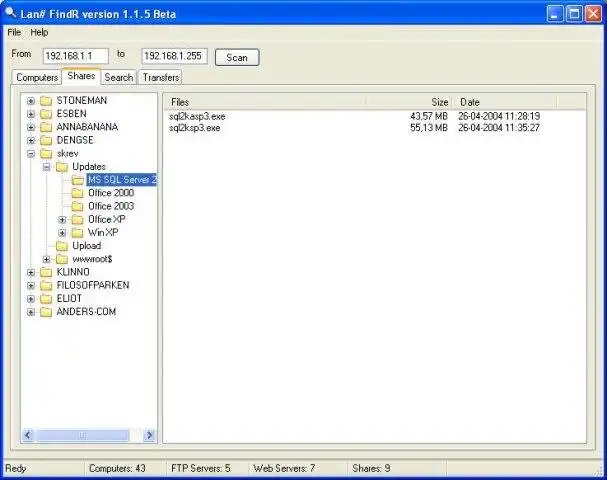Click the tree horizontal scrollbar thumb
Viewport: 607px width, 480px height.
pos(82,435)
